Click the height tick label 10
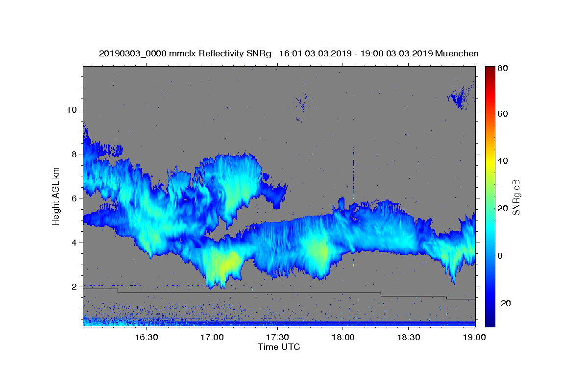This screenshot has width=588, height=392. pyautogui.click(x=72, y=109)
